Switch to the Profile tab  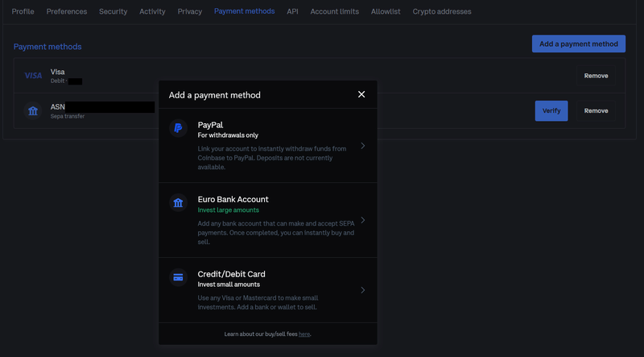pos(23,11)
